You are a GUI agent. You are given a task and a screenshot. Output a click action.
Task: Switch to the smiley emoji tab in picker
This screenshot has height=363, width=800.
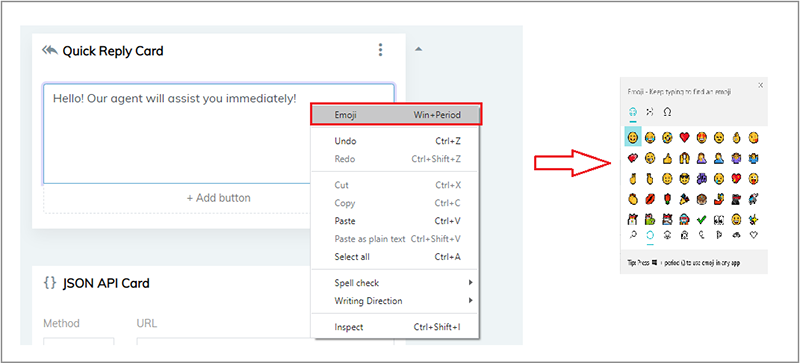pyautogui.click(x=633, y=112)
